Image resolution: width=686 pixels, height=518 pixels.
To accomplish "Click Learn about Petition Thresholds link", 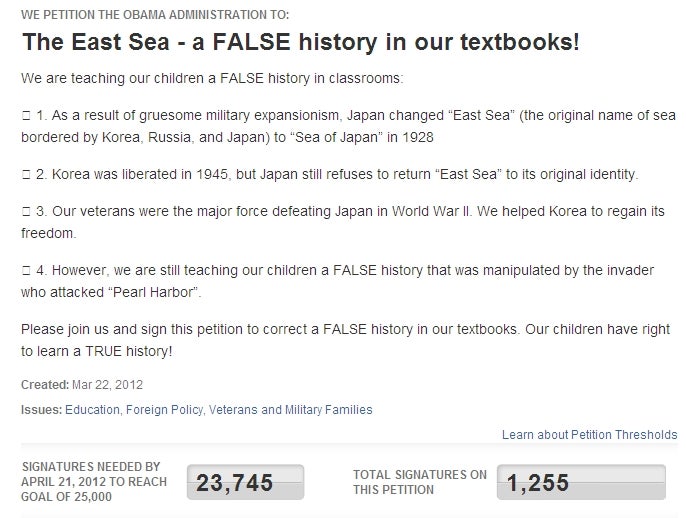I will click(x=589, y=435).
